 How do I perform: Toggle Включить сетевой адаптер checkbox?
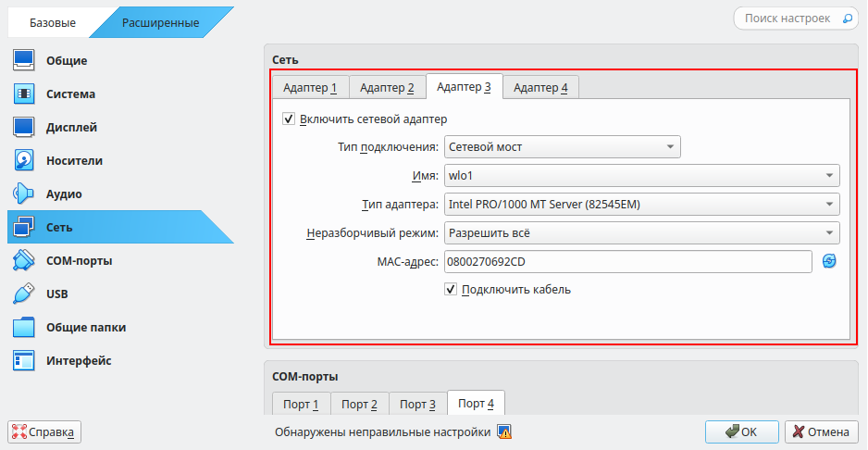pyautogui.click(x=289, y=119)
